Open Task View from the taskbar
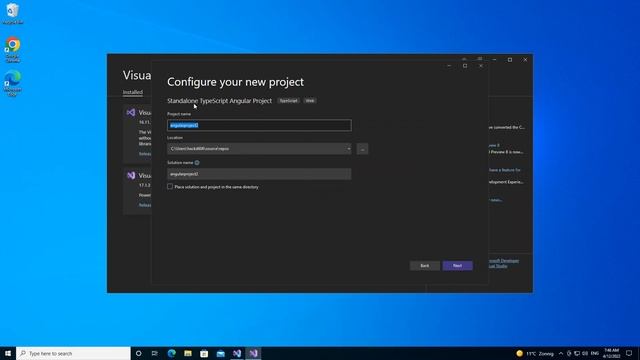The height and width of the screenshot is (360, 640). pyautogui.click(x=155, y=353)
